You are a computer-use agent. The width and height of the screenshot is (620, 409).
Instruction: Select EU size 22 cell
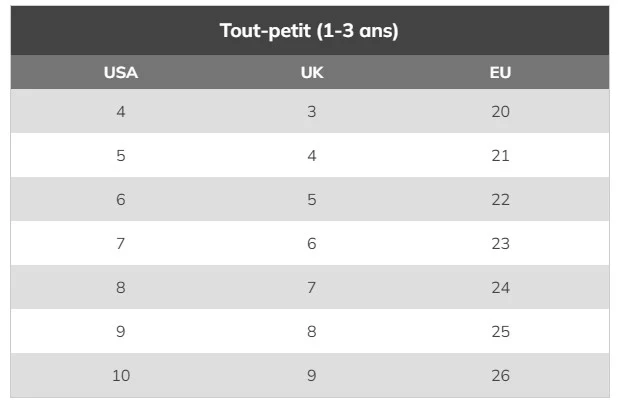(x=501, y=200)
